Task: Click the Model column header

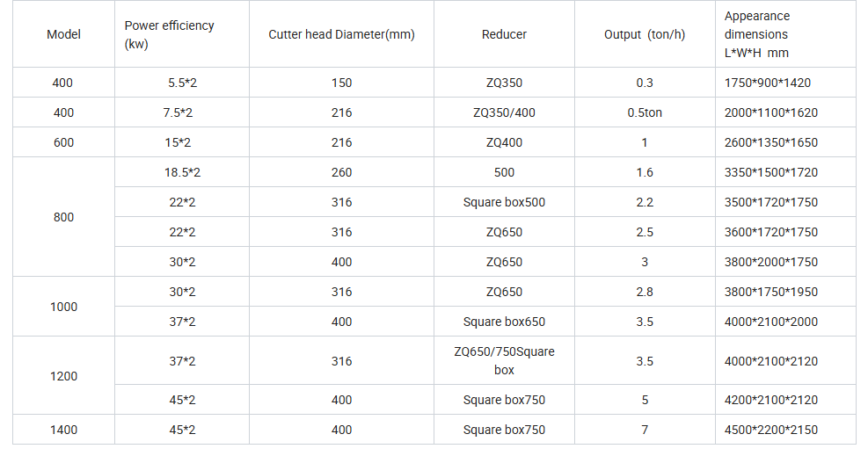Action: (63, 34)
